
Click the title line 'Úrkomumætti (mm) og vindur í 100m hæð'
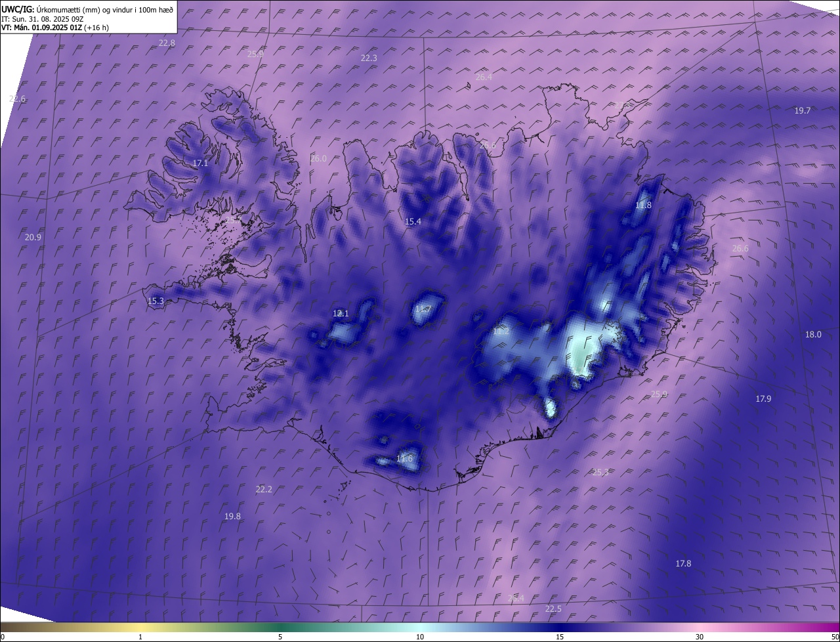point(104,9)
